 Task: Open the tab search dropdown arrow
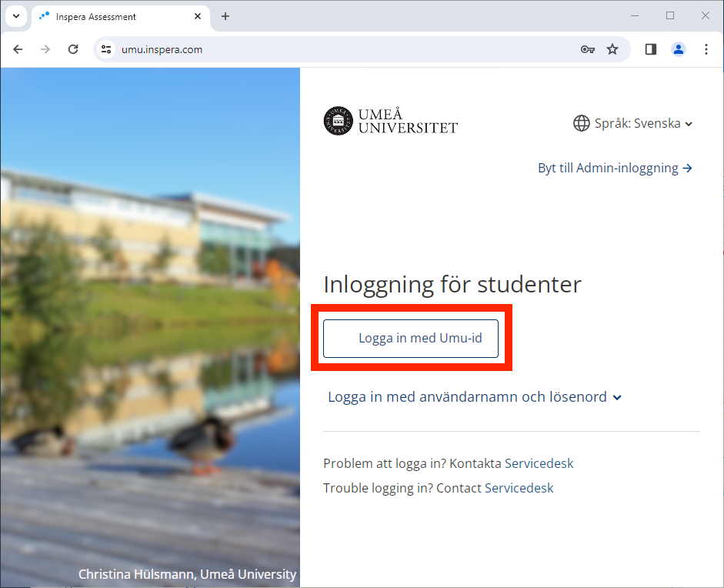point(16,16)
